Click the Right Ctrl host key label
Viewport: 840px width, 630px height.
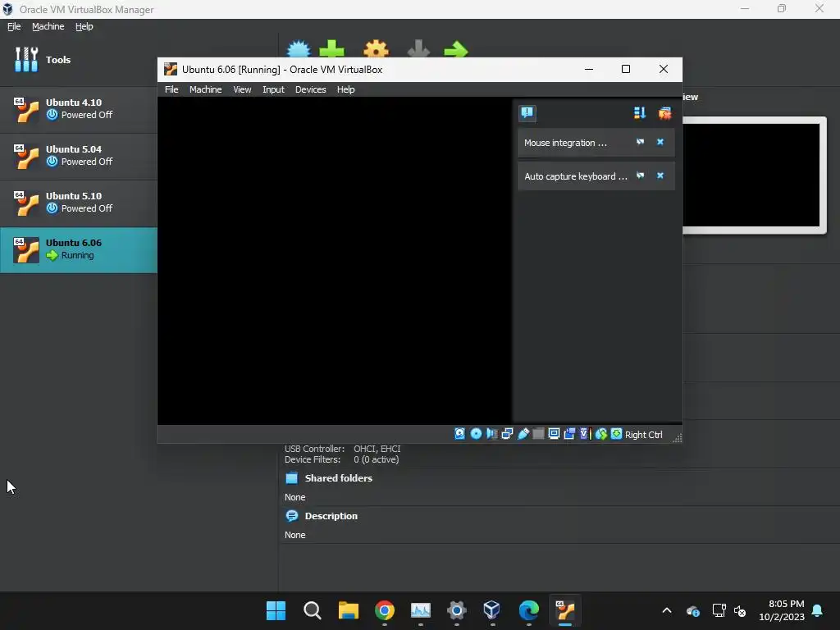point(643,435)
